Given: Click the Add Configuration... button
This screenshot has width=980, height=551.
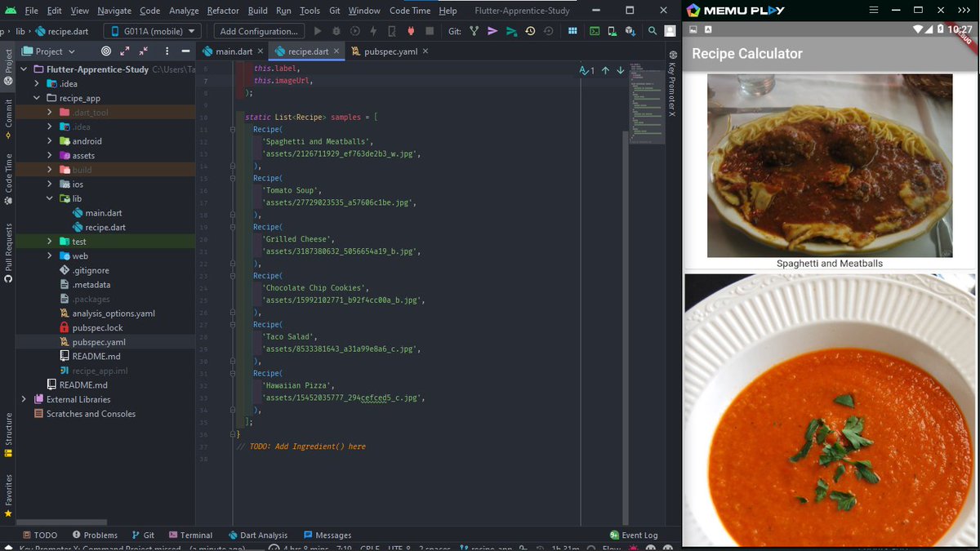Looking at the screenshot, I should pos(258,31).
